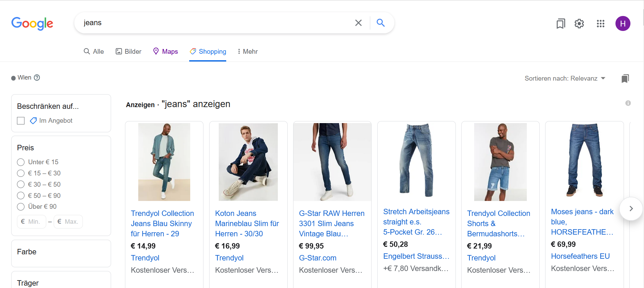Click the G-Star.com seller link

[x=318, y=258]
